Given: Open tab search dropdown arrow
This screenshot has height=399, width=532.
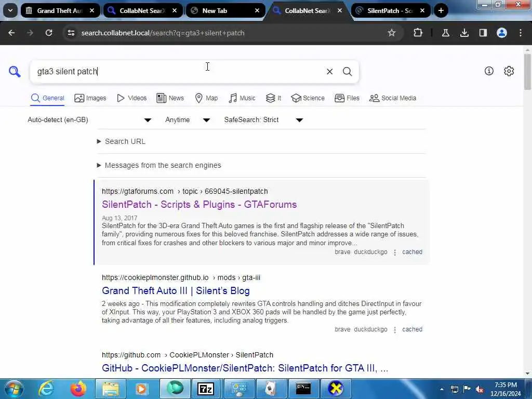Looking at the screenshot, I should [x=10, y=10].
